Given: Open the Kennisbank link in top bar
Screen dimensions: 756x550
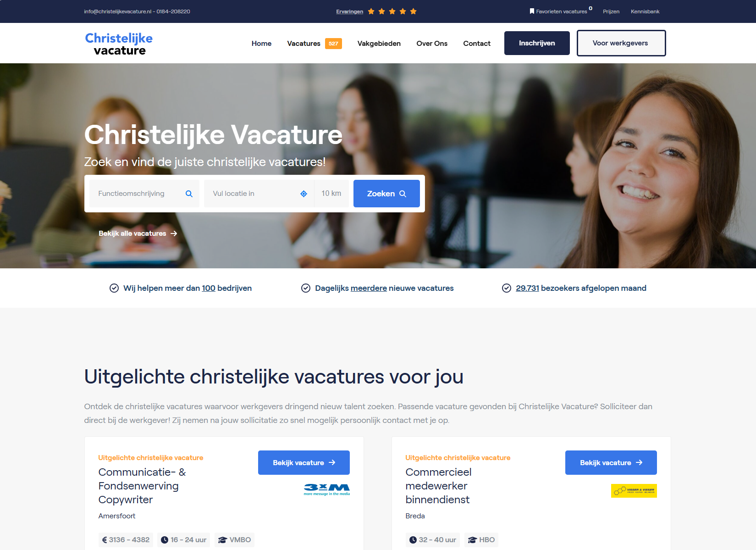Looking at the screenshot, I should click(x=645, y=11).
